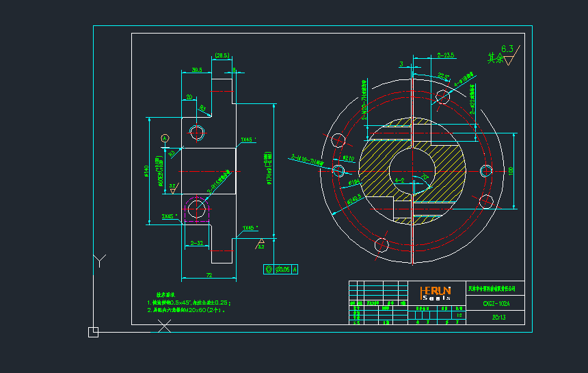The image size is (588, 373).
Task: Select the 72 width dimension
Action: click(x=210, y=274)
